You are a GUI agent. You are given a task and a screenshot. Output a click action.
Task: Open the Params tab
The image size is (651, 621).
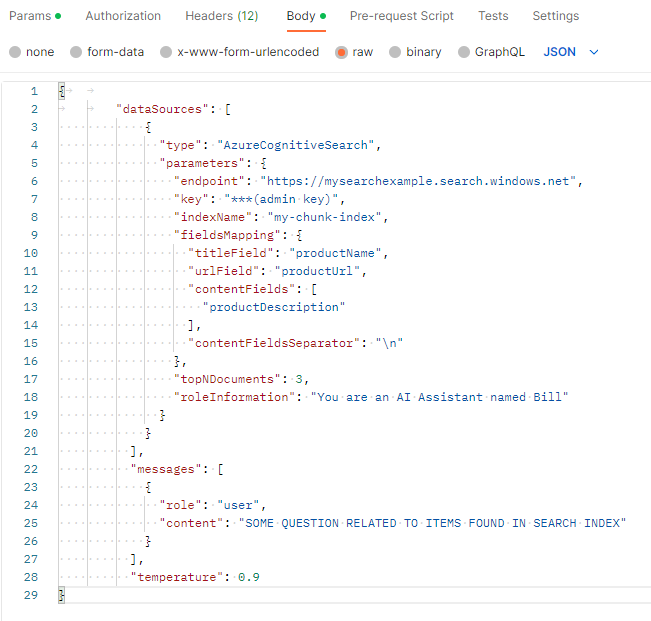tap(35, 16)
